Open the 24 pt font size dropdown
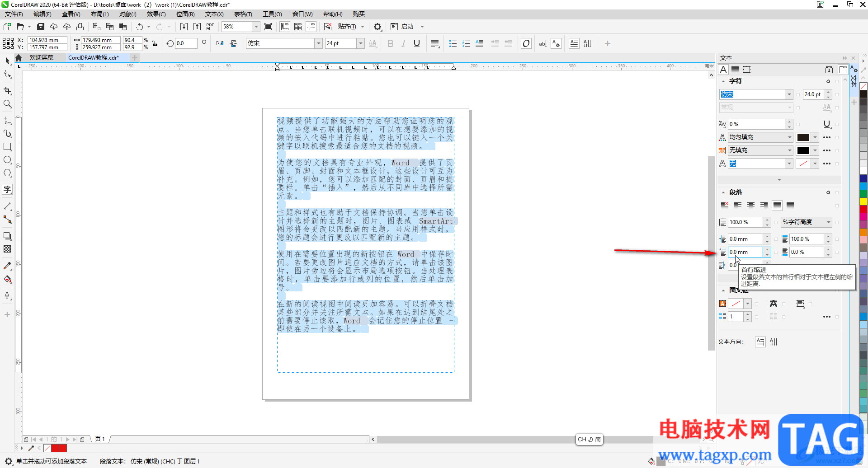 [x=360, y=43]
